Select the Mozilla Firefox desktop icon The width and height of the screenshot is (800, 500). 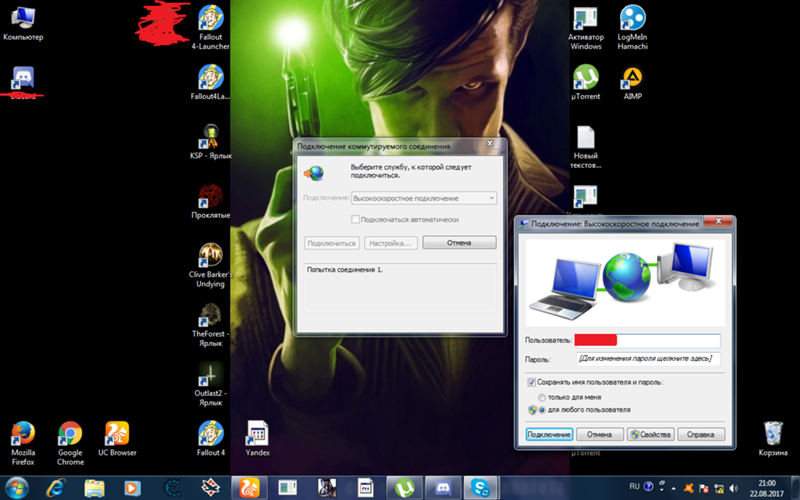23,443
